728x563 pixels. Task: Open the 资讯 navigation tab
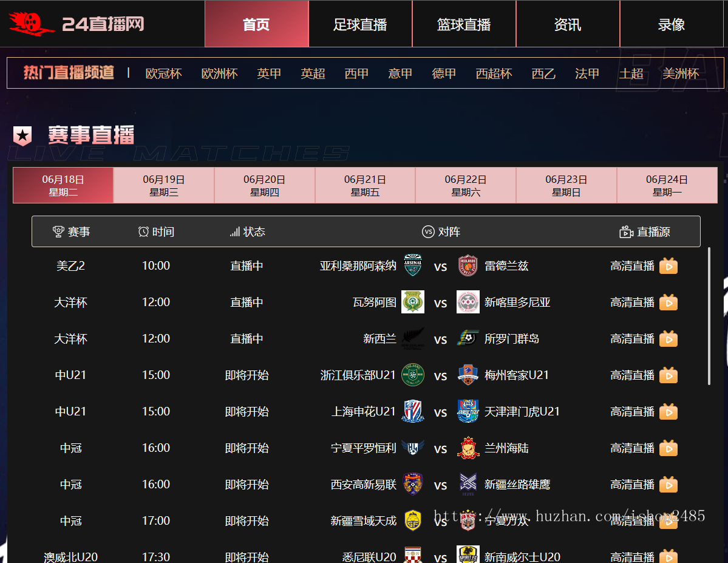click(x=568, y=24)
